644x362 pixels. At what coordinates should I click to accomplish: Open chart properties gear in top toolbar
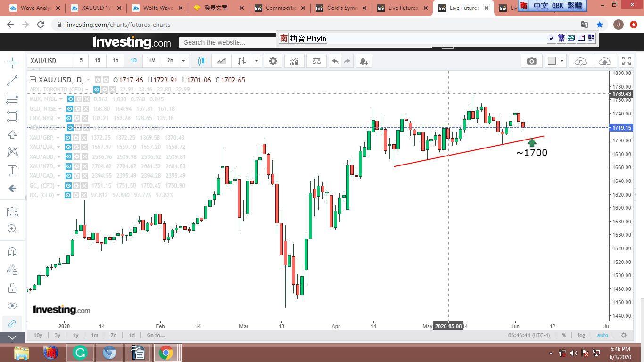pos(273,61)
